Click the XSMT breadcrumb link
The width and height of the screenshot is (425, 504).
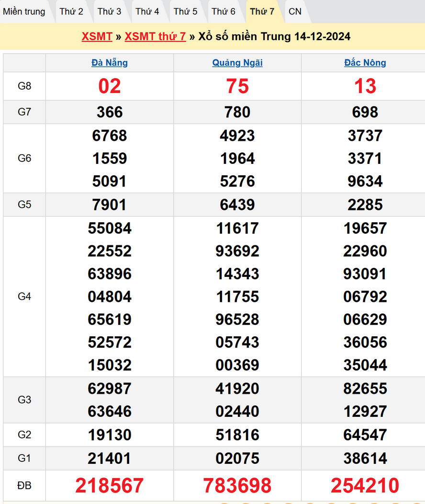coord(97,36)
